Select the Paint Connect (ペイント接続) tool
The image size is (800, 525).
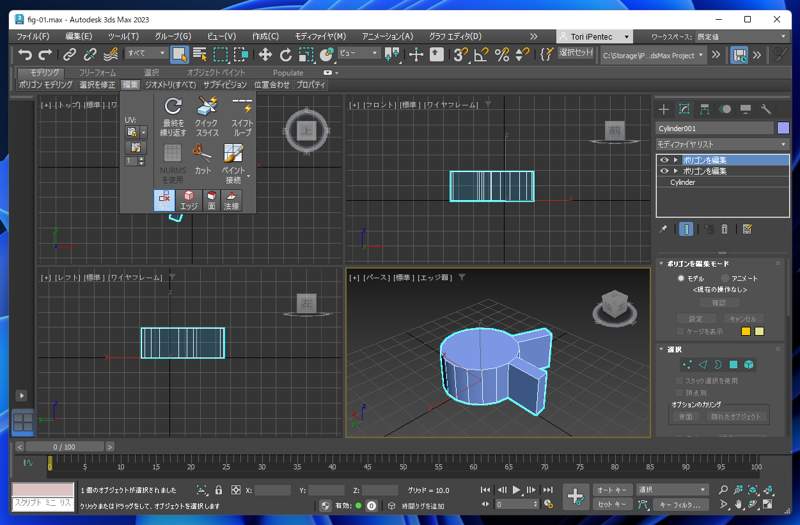[x=234, y=163]
